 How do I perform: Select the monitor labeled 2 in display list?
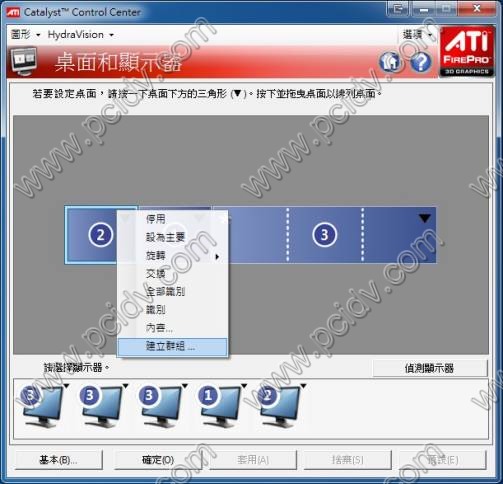point(278,406)
